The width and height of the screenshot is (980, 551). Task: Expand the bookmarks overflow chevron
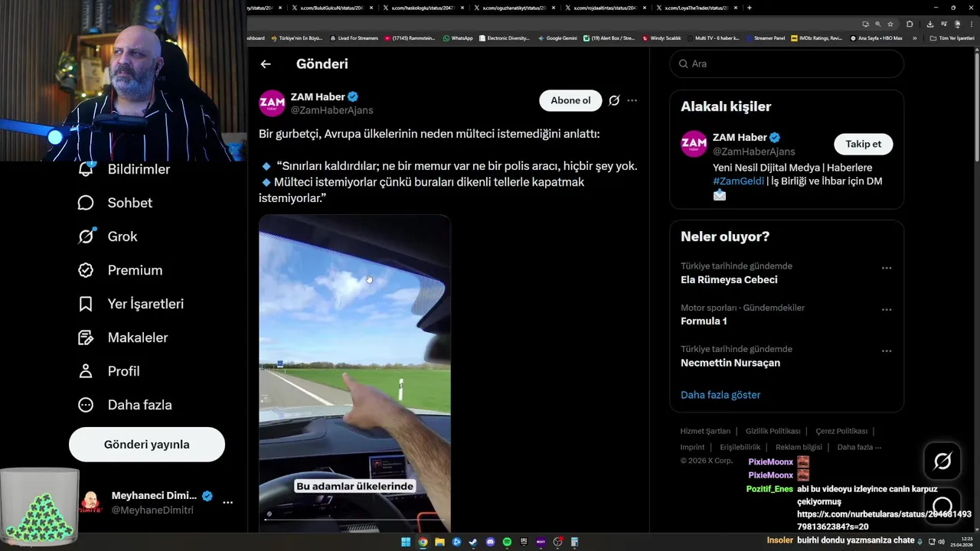point(914,37)
